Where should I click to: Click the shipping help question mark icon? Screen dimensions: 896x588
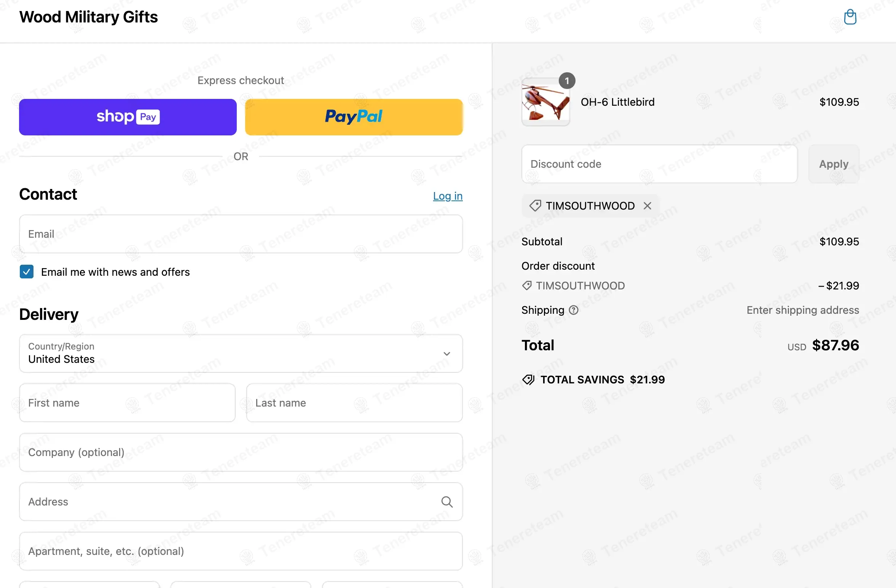(x=574, y=310)
